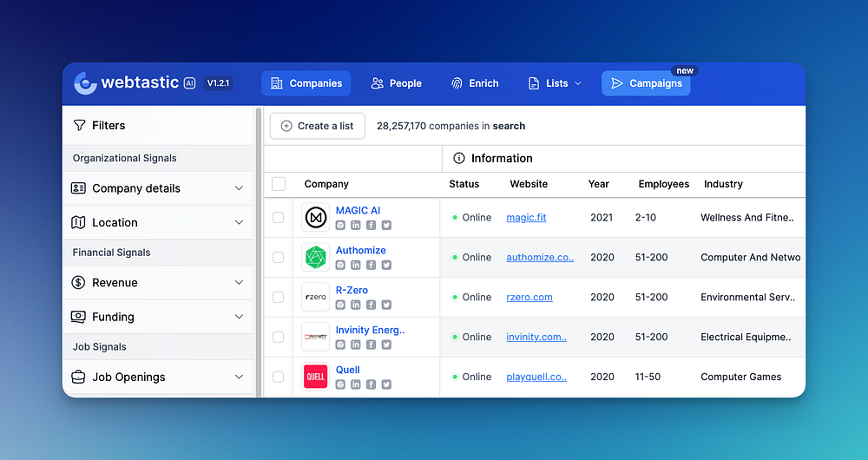Open the Authomize company name
868x460 pixels.
[x=361, y=250]
